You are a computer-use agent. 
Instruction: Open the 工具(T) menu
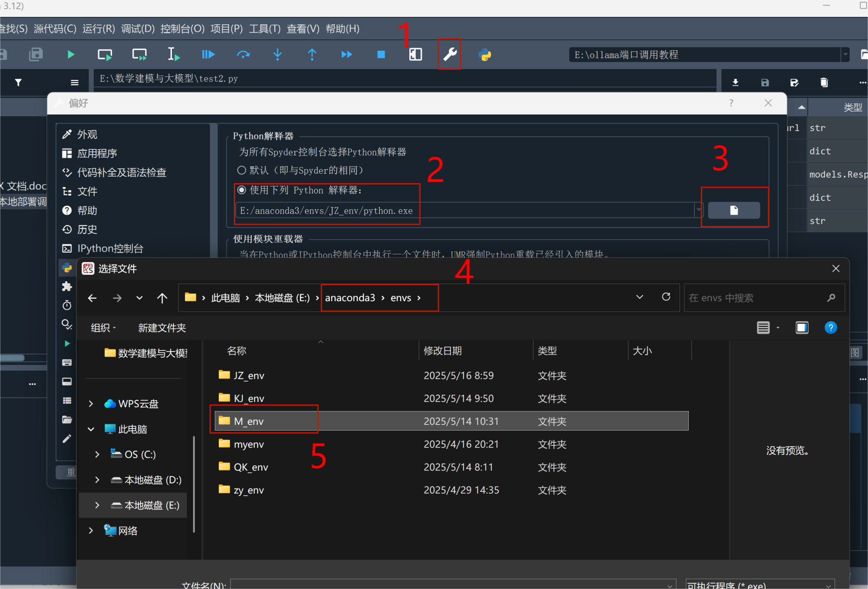coord(264,29)
